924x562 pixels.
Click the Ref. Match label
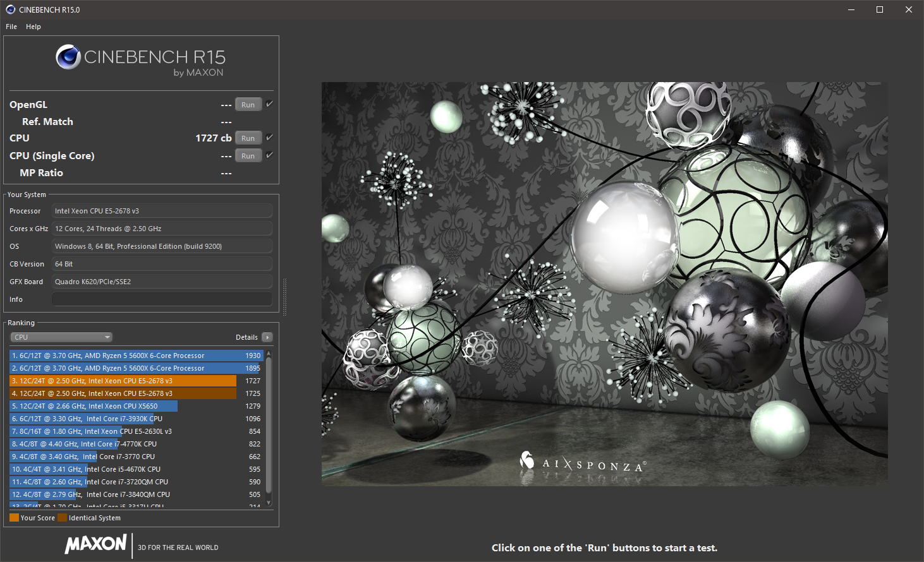[x=47, y=121]
